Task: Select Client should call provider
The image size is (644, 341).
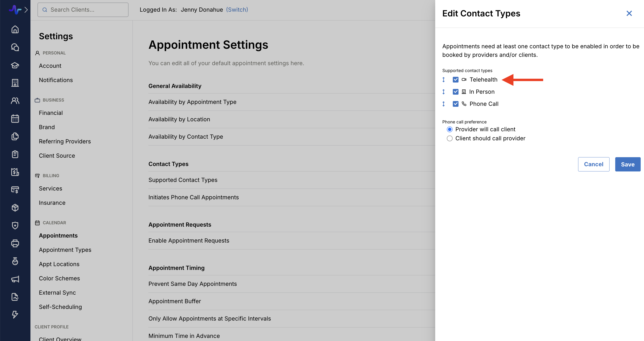Action: 449,138
